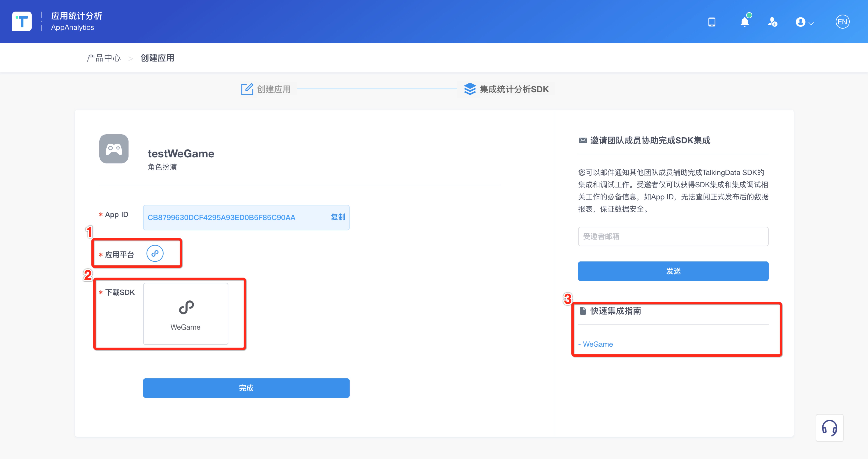Send the invitation with 发送
868x459 pixels.
[x=673, y=271]
